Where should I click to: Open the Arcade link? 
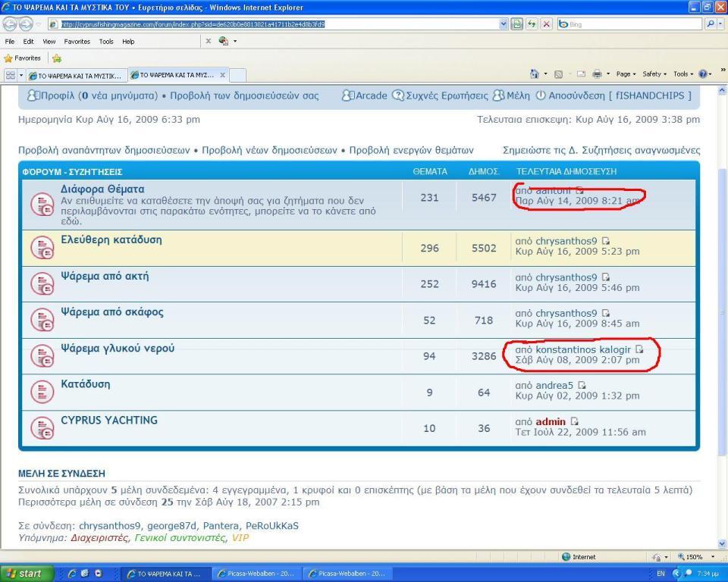pyautogui.click(x=371, y=95)
